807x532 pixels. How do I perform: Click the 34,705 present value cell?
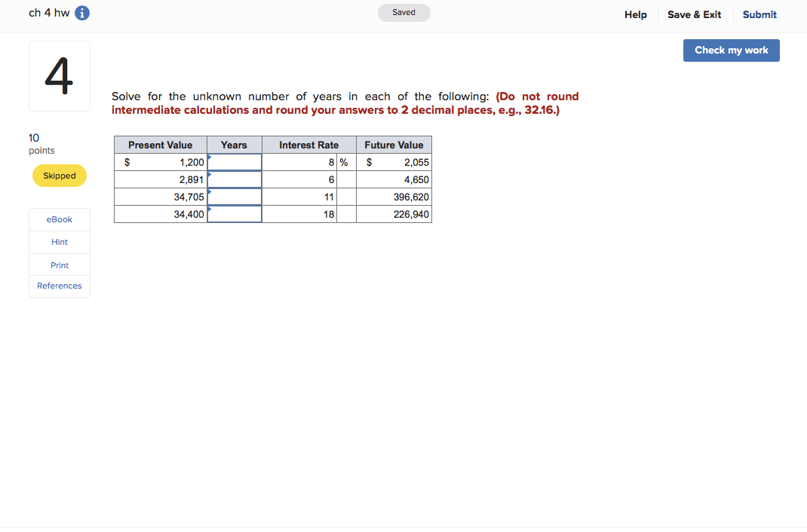(160, 197)
